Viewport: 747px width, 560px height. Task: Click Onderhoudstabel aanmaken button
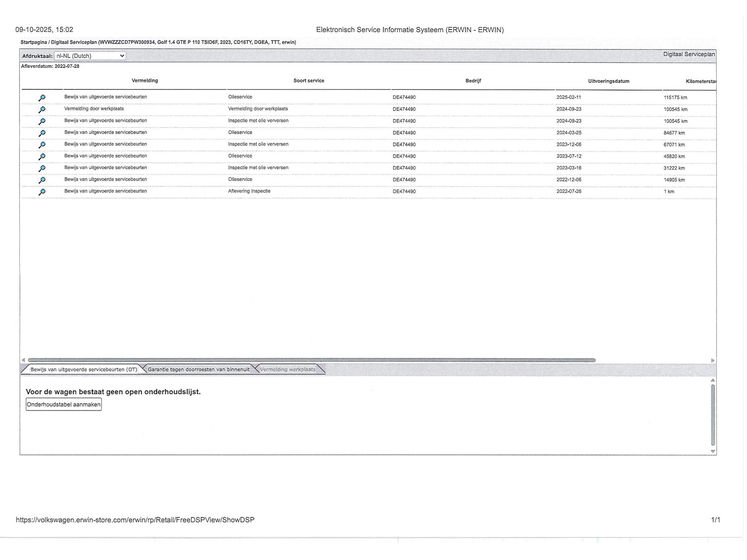[x=64, y=404]
